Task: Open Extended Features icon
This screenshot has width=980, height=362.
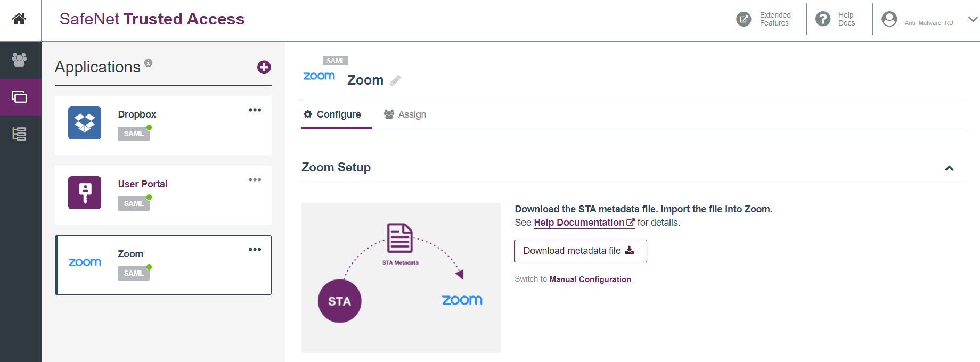Action: (744, 19)
